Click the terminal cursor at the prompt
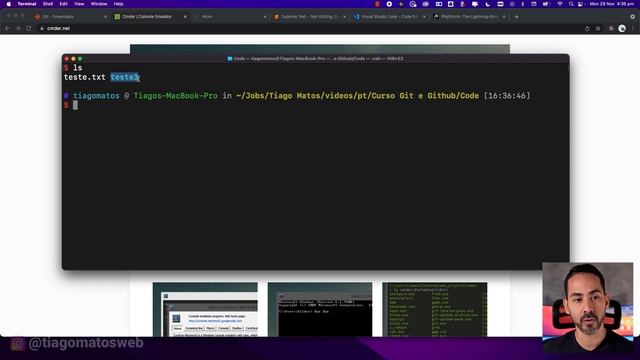This screenshot has width=640, height=360. (75, 105)
